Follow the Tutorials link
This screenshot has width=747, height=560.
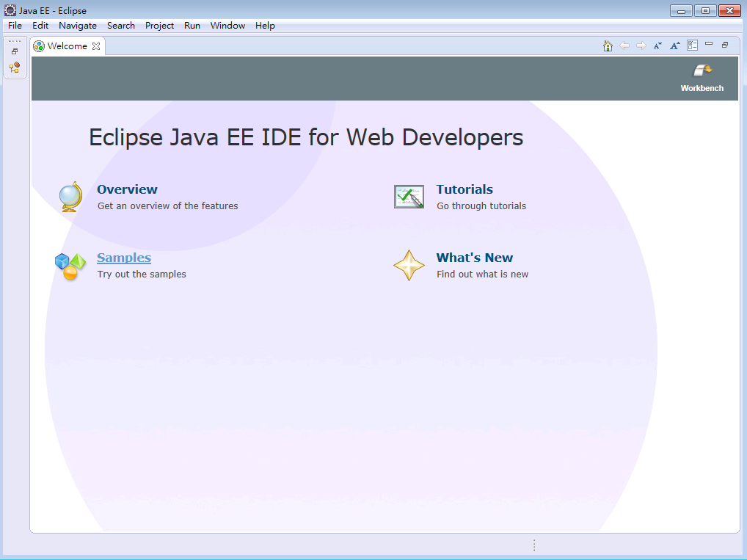(x=464, y=189)
